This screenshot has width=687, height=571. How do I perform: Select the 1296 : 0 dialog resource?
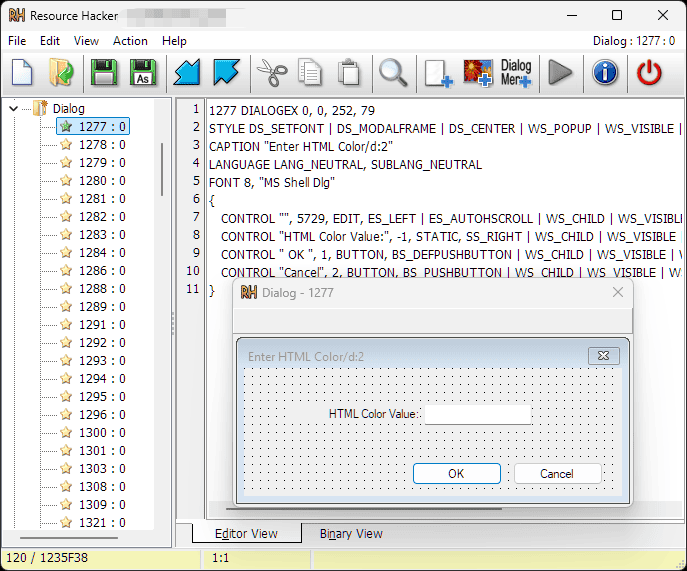click(x=102, y=415)
